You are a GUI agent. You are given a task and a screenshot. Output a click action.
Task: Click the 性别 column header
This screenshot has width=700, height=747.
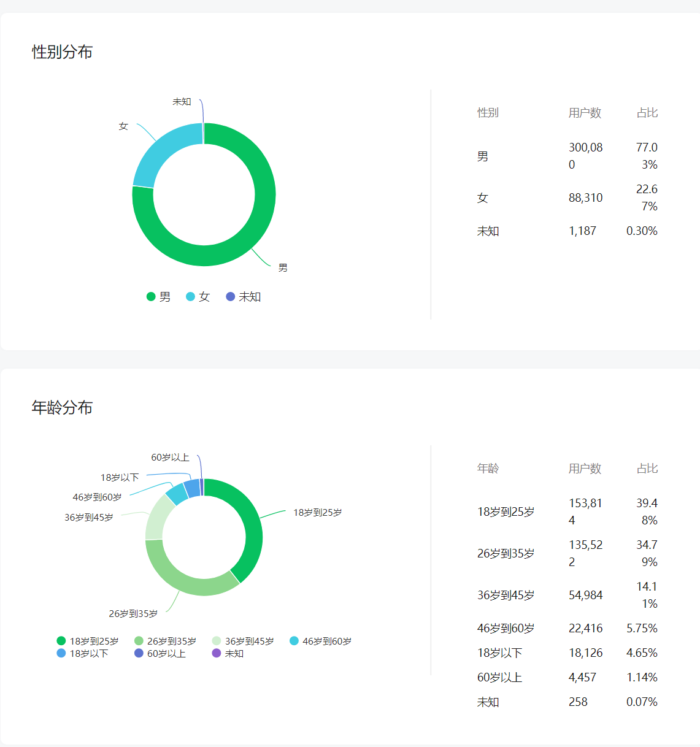point(488,113)
